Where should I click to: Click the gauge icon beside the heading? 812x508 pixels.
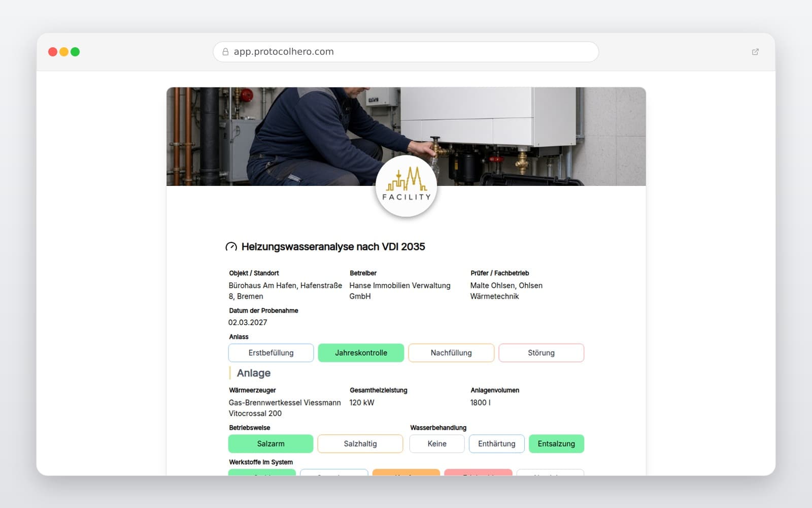[231, 247]
